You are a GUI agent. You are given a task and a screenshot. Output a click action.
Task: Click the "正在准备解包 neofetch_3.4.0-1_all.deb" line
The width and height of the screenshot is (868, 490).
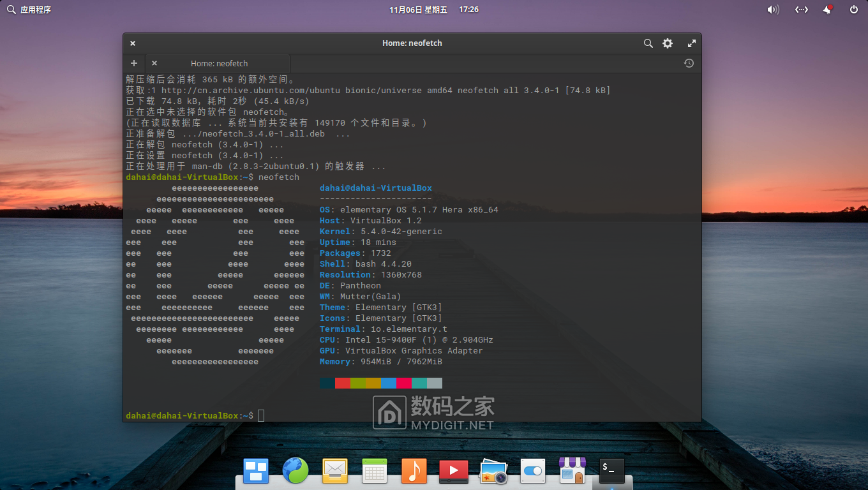pyautogui.click(x=238, y=134)
